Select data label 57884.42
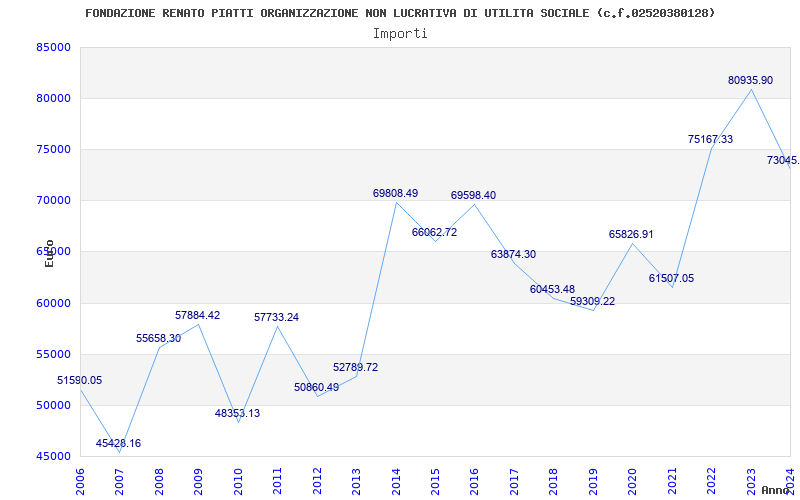Viewport: 800px width, 500px height. pos(197,315)
